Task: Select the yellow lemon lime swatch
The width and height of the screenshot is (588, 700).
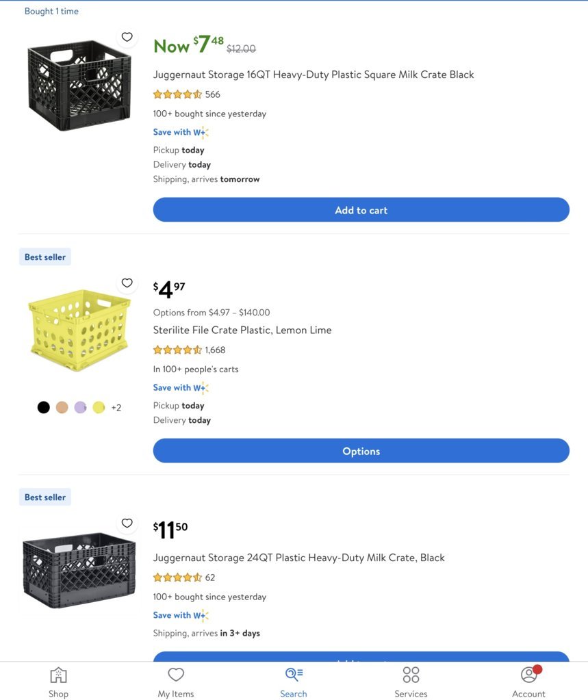Action: coord(99,407)
